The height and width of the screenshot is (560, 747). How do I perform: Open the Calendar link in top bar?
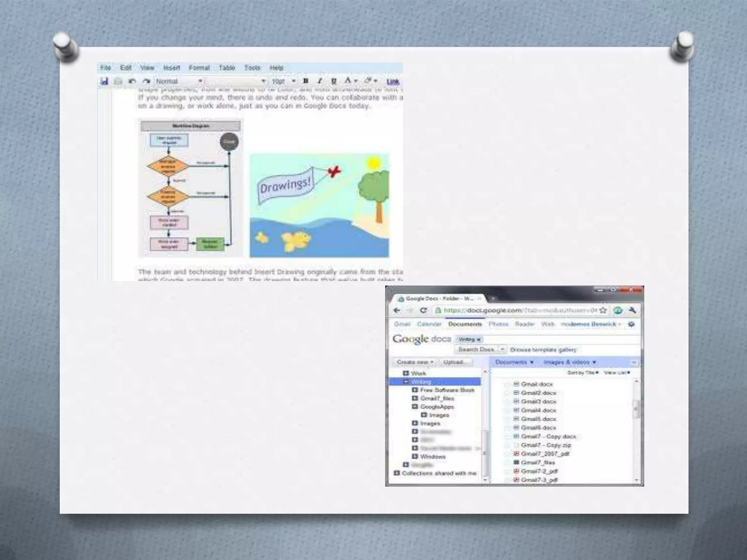[x=429, y=324]
